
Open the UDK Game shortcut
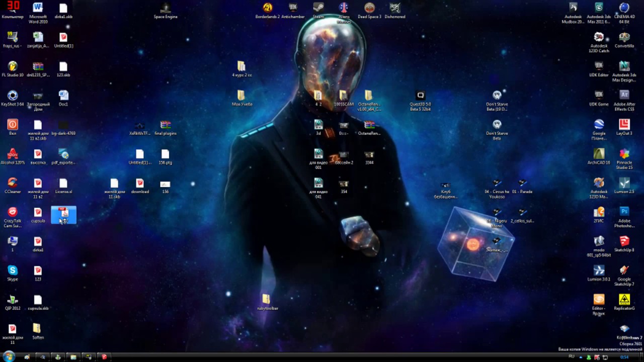[x=599, y=98]
